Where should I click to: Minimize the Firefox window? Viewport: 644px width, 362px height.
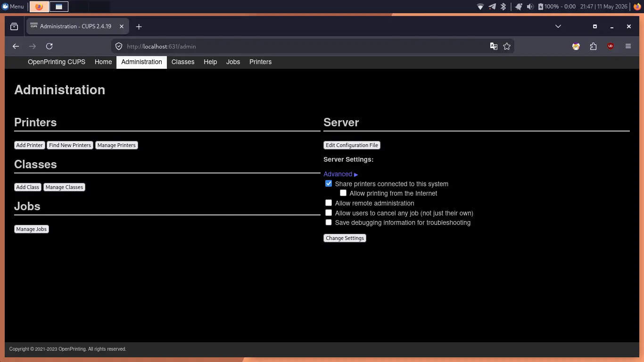tap(612, 27)
